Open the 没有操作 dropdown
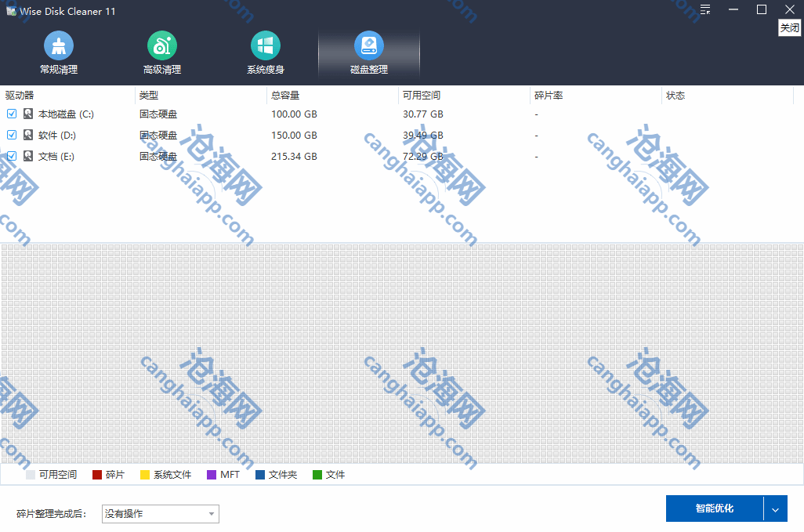 [x=161, y=514]
